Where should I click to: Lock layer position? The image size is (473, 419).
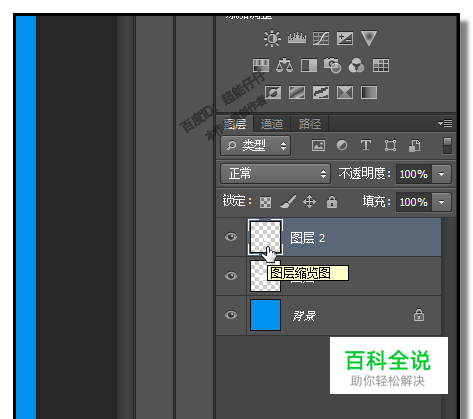(309, 202)
